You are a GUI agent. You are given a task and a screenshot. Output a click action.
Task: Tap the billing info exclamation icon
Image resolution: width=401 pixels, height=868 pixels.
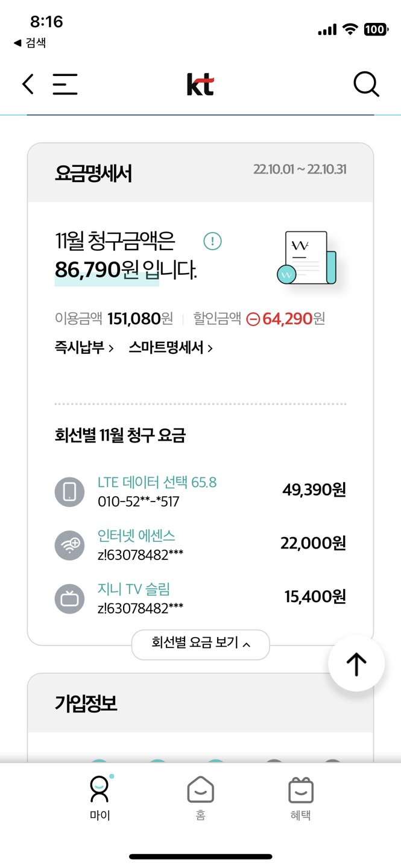coord(212,242)
